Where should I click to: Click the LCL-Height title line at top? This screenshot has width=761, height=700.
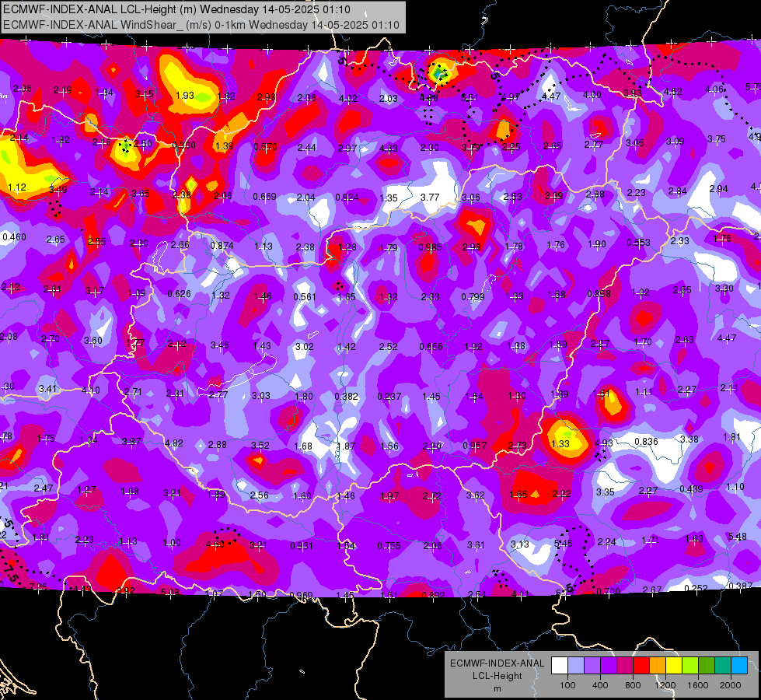[176, 9]
